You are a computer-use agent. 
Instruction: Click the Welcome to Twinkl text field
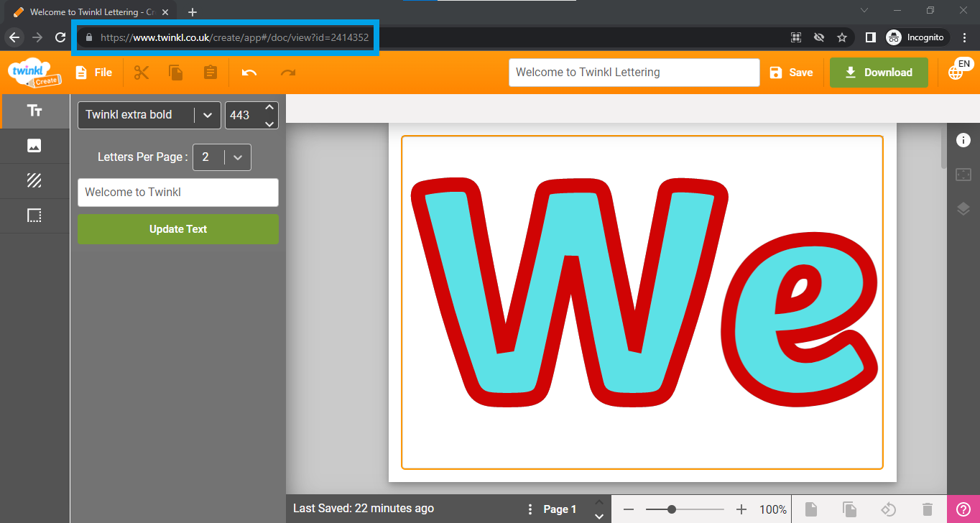[178, 193]
